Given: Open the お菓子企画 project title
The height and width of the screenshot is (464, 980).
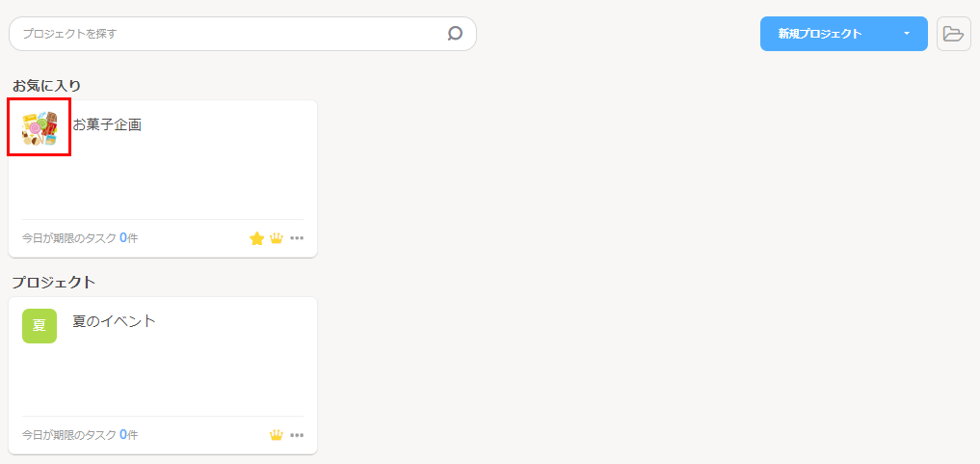Looking at the screenshot, I should [108, 124].
